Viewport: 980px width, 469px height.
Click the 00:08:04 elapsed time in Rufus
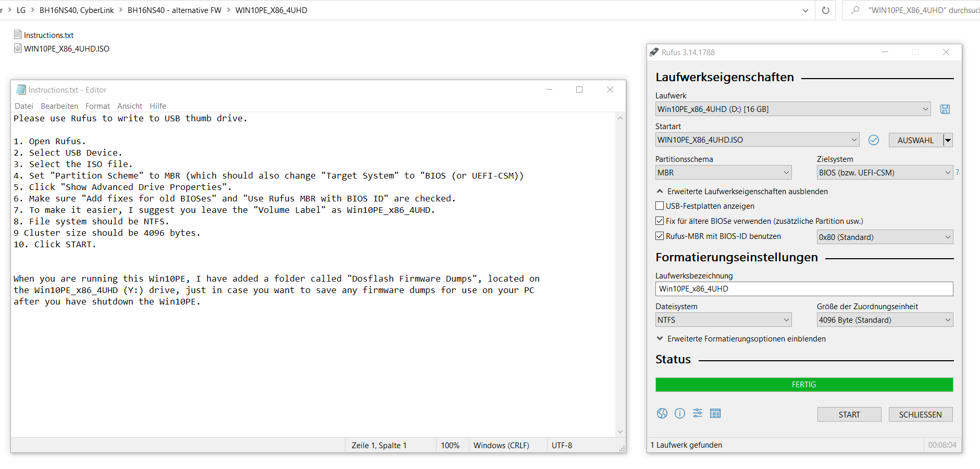[942, 445]
